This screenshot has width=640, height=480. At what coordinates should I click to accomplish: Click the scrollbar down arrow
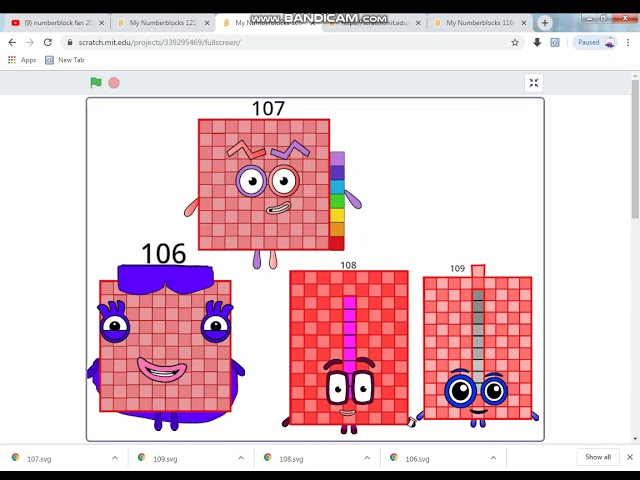point(635,439)
